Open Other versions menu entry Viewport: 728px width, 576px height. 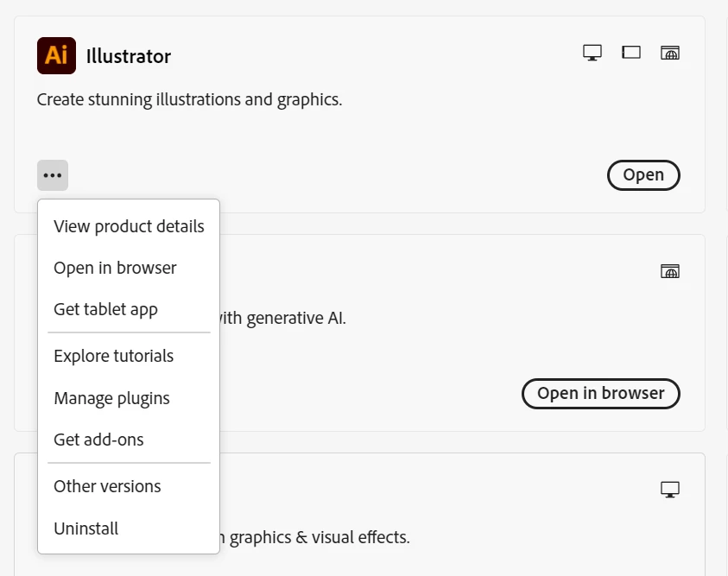point(129,486)
